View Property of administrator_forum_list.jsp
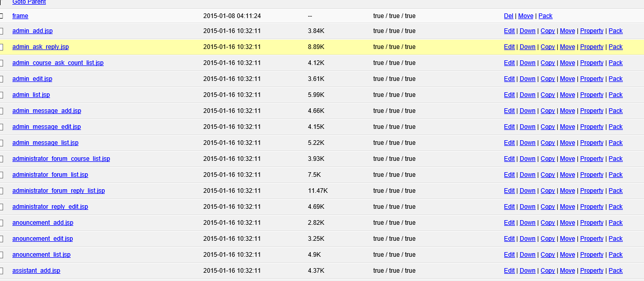The height and width of the screenshot is (281, 644). click(591, 175)
